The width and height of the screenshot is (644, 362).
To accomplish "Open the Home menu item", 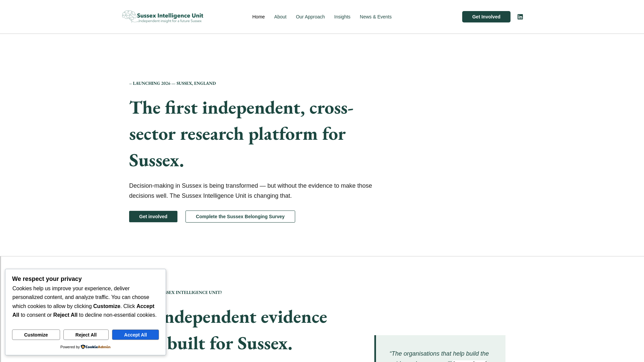I will [258, 17].
